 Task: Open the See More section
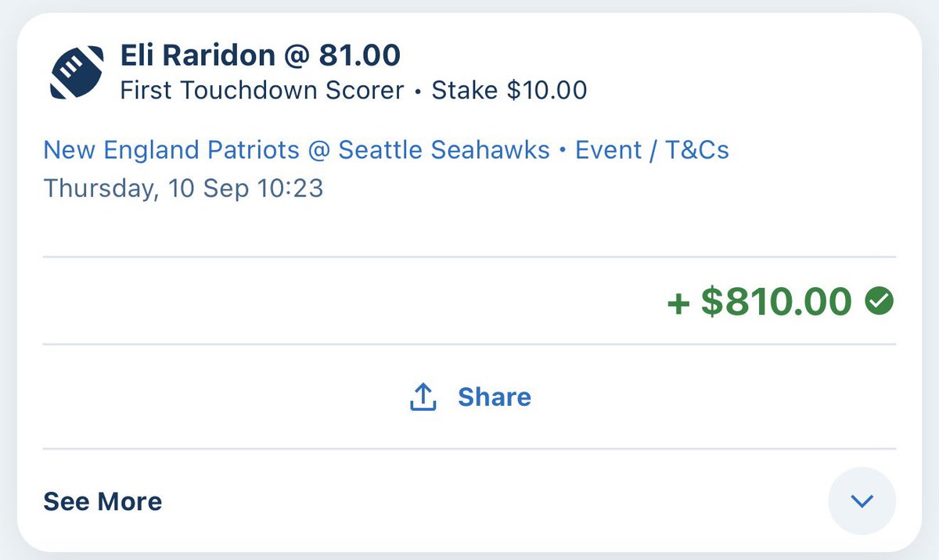(x=103, y=501)
